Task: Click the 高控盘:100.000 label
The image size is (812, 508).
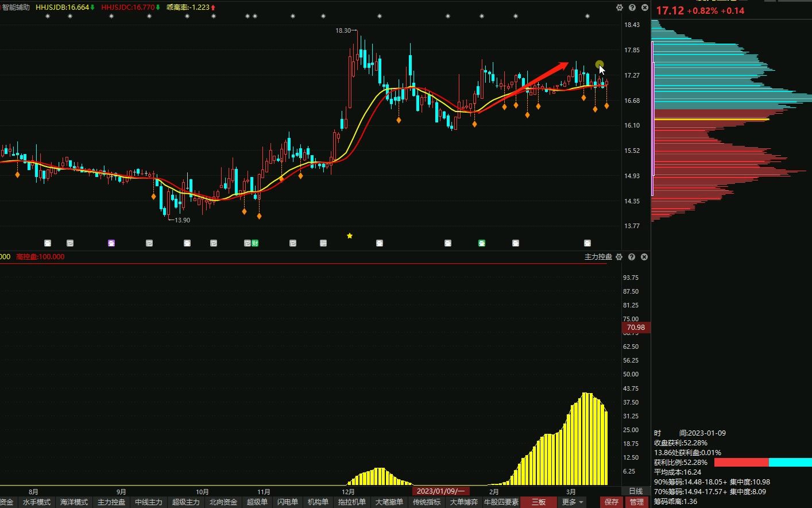Action: click(41, 257)
